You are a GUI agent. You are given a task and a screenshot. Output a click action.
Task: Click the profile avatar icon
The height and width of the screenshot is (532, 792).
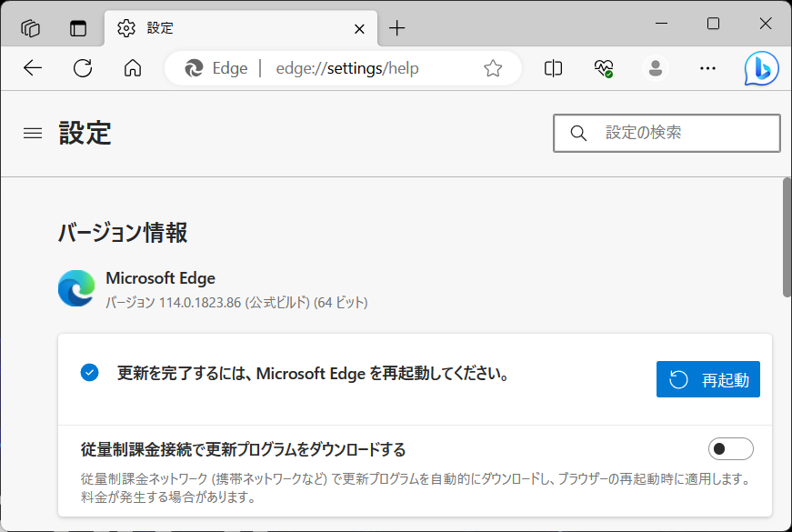[x=655, y=68]
